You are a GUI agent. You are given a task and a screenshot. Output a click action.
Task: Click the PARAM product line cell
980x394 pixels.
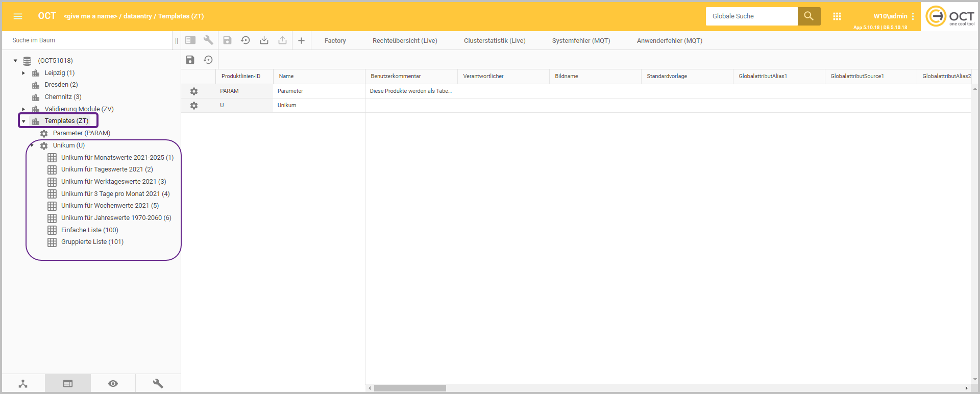coord(244,91)
